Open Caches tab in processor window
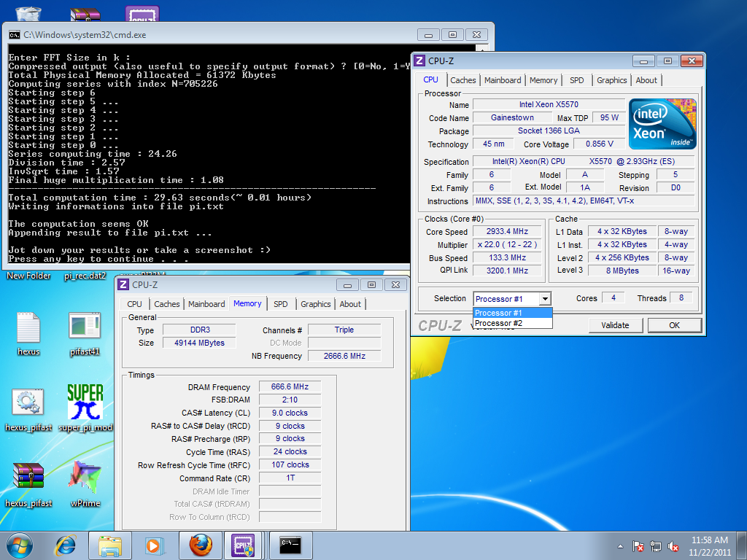The image size is (747, 560). tap(463, 80)
